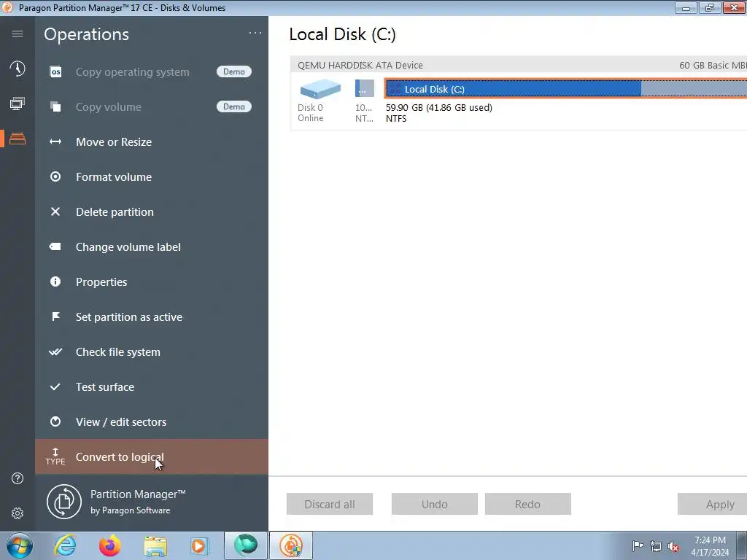Click the Check file system double-check icon
The height and width of the screenshot is (560, 747).
tap(55, 352)
